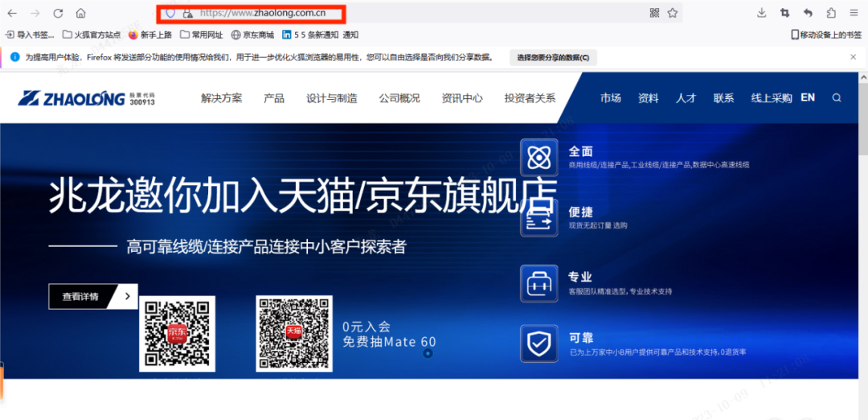Click the padlock site security icon
This screenshot has height=420, width=868.
(x=187, y=13)
